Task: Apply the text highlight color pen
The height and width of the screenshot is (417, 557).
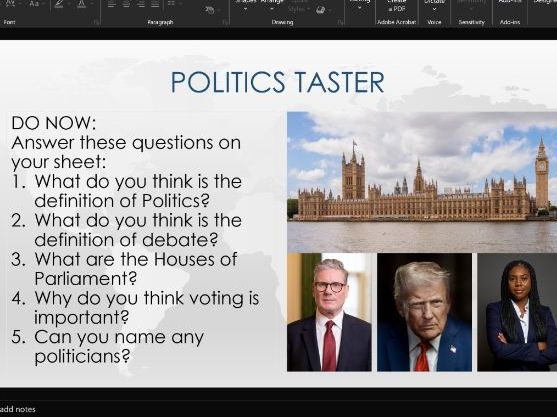Action: click(59, 4)
